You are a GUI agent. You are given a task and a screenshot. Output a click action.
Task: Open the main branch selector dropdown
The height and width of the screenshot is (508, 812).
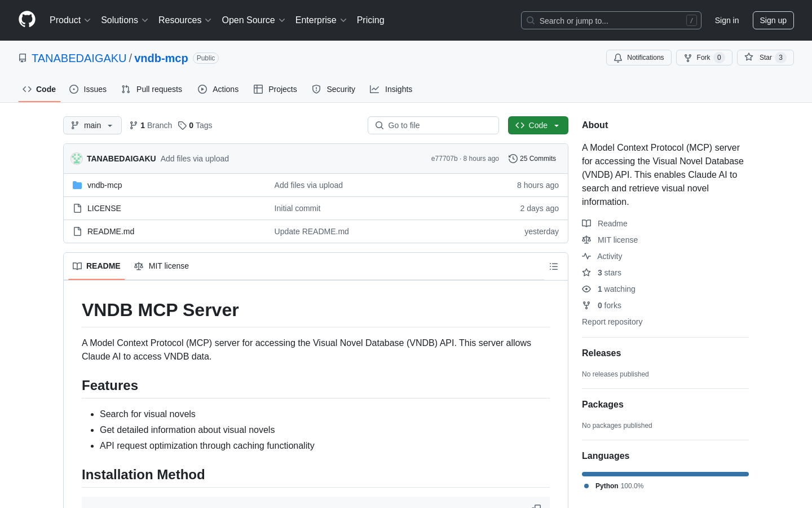92,125
